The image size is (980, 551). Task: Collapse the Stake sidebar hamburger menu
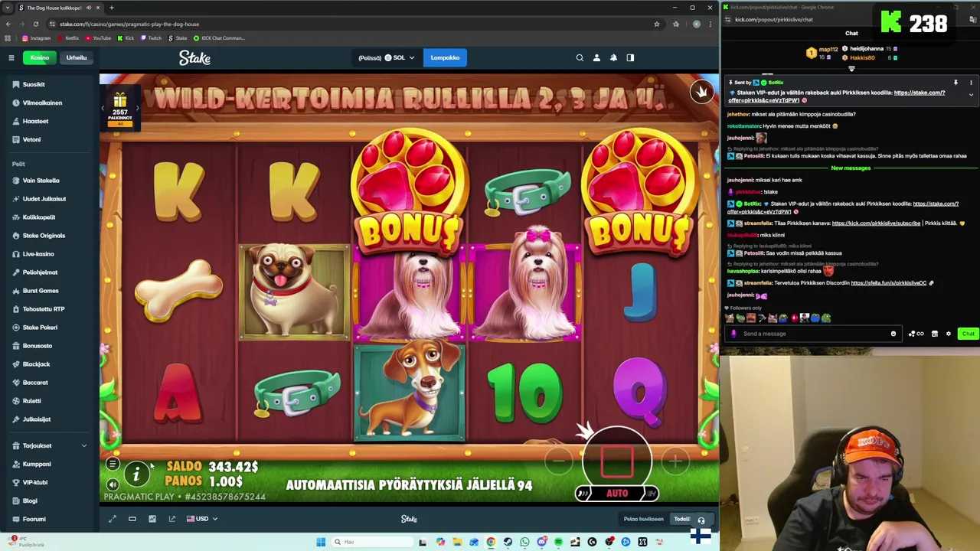pos(11,57)
